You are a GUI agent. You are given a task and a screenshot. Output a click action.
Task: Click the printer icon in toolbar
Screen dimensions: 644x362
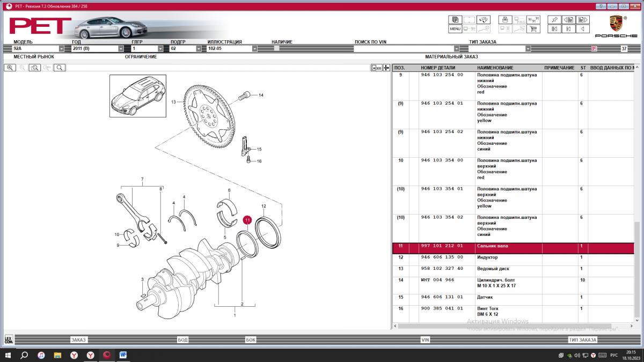[x=504, y=20]
